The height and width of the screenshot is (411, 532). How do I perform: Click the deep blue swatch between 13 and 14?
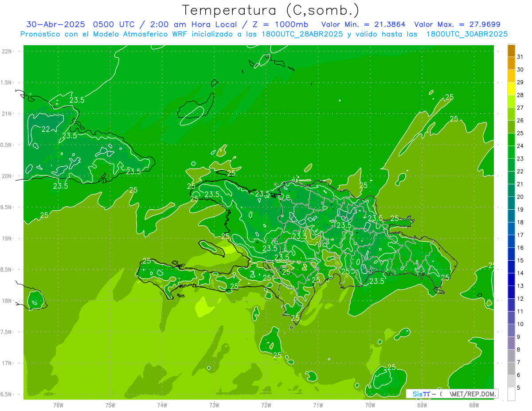[x=511, y=279]
